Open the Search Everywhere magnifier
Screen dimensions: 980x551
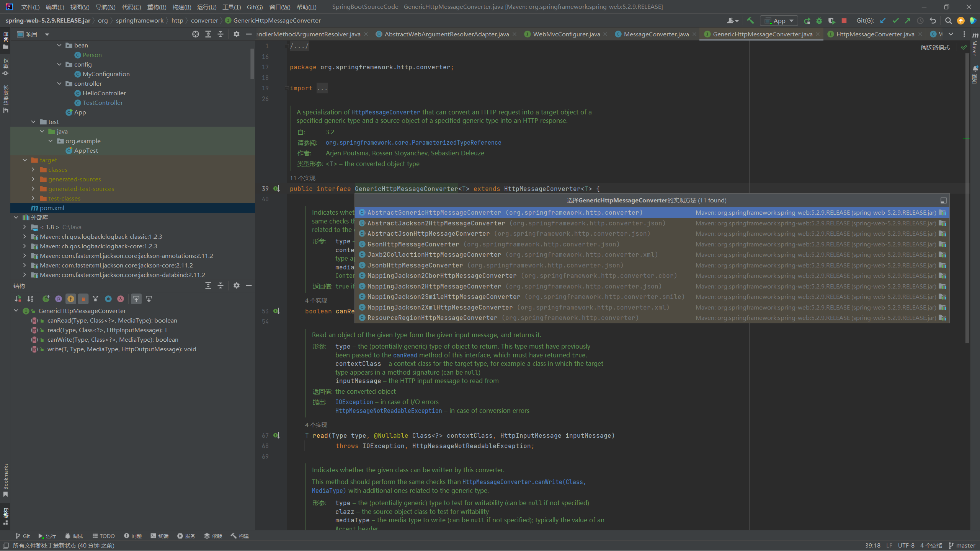pyautogui.click(x=948, y=21)
